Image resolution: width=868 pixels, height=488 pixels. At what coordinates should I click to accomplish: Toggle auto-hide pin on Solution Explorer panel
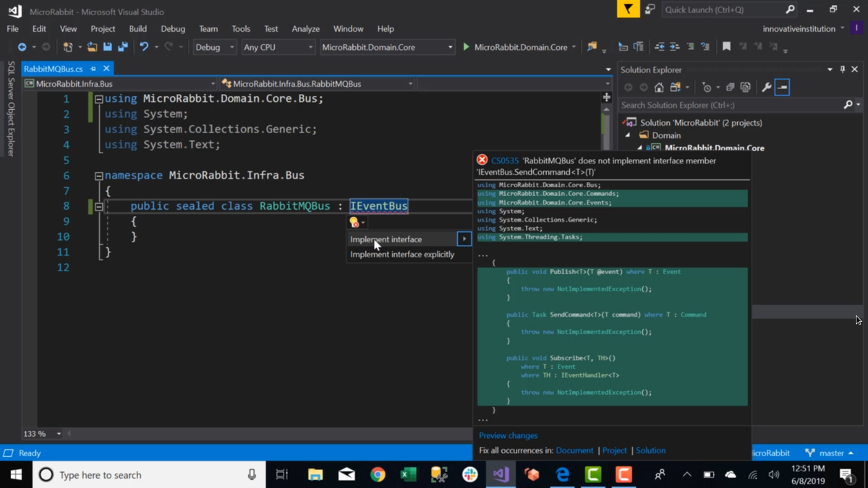click(x=842, y=69)
